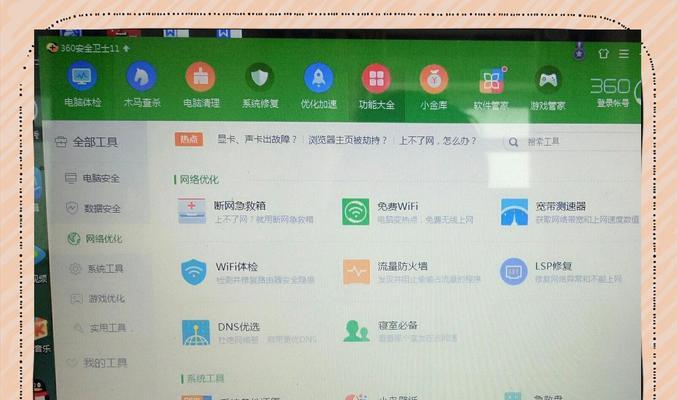Open 寝室必备 people icon

coord(357,331)
